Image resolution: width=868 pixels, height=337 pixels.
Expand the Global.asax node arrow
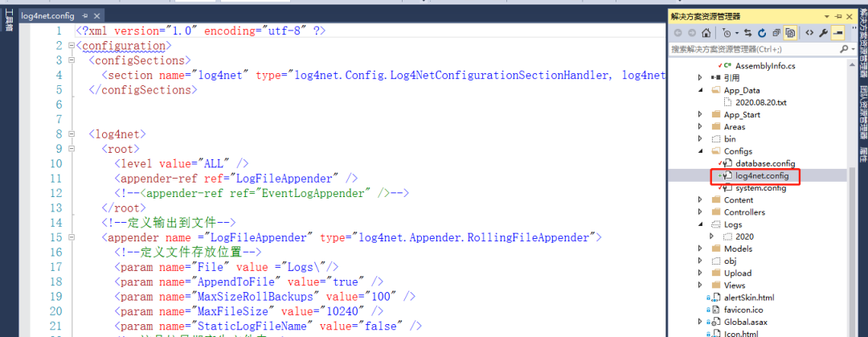[x=700, y=322]
